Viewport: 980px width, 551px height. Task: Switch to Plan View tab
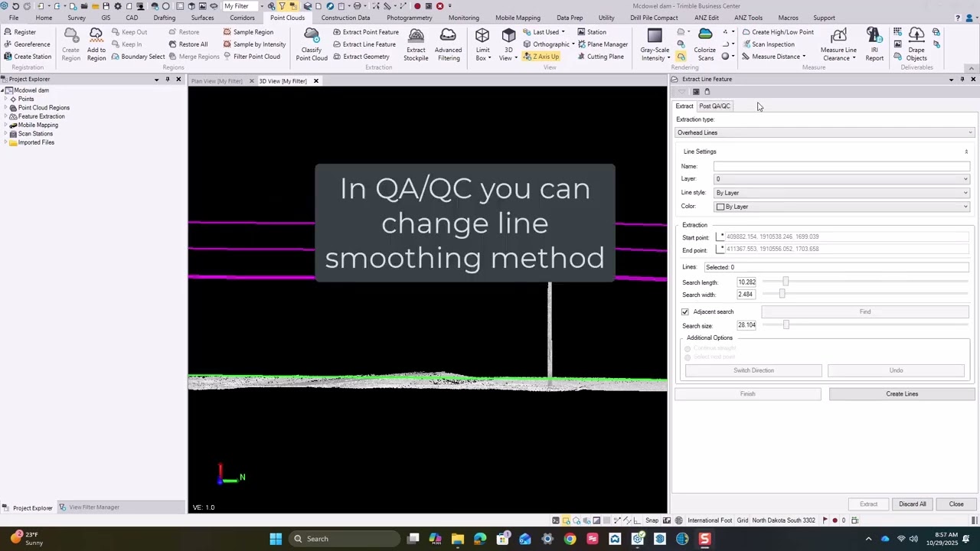[217, 81]
